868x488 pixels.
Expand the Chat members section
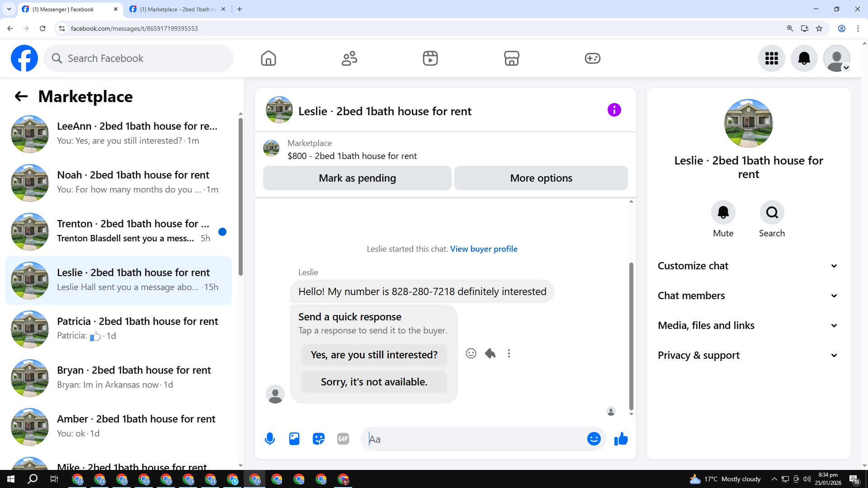749,296
